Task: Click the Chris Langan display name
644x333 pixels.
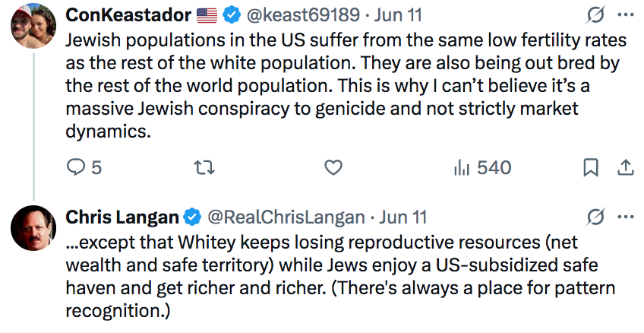Action: point(123,217)
